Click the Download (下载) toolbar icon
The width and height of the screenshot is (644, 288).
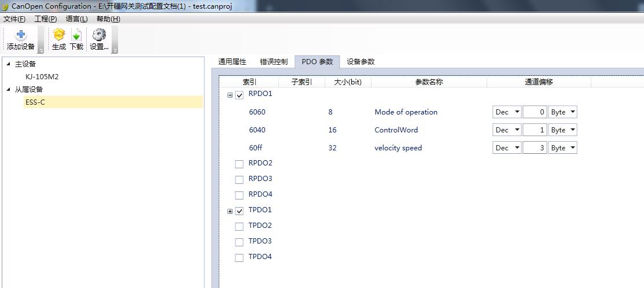coord(76,36)
